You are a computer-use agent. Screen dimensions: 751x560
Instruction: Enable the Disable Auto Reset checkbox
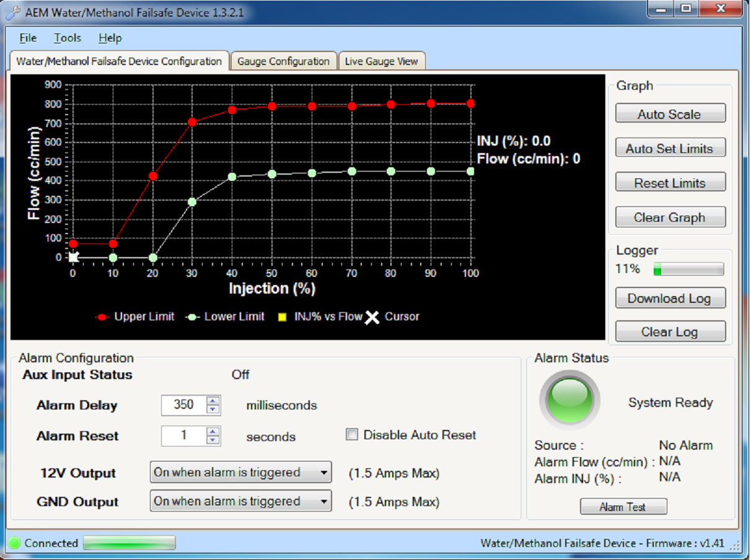(352, 435)
